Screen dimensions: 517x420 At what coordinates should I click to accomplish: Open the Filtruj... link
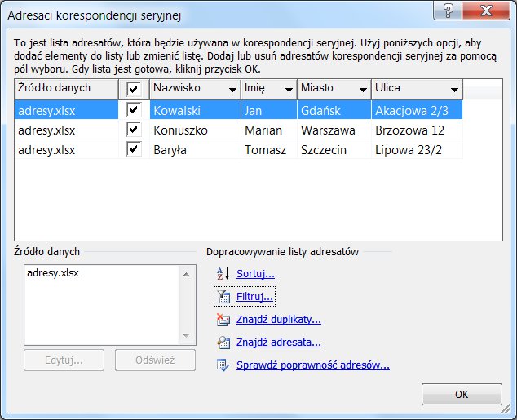[x=254, y=297]
